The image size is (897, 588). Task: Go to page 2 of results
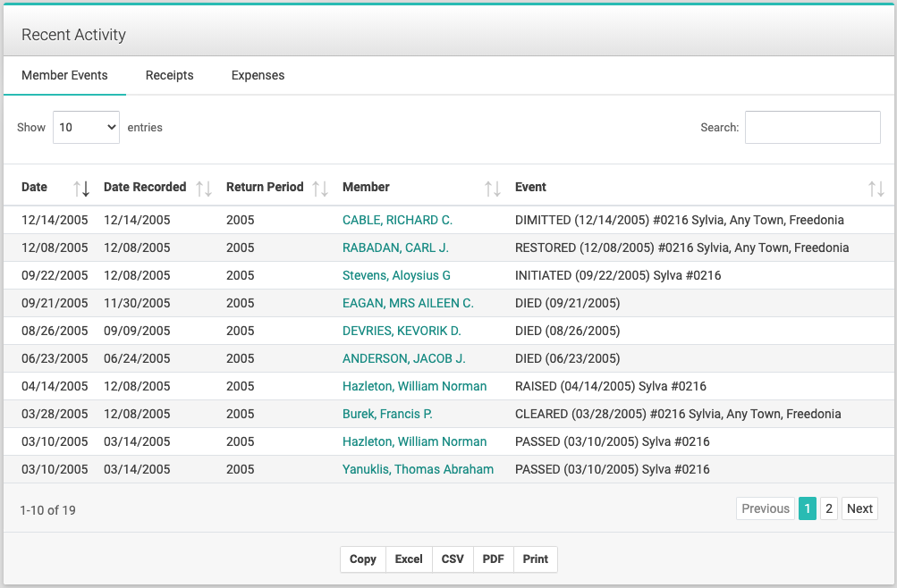[829, 508]
